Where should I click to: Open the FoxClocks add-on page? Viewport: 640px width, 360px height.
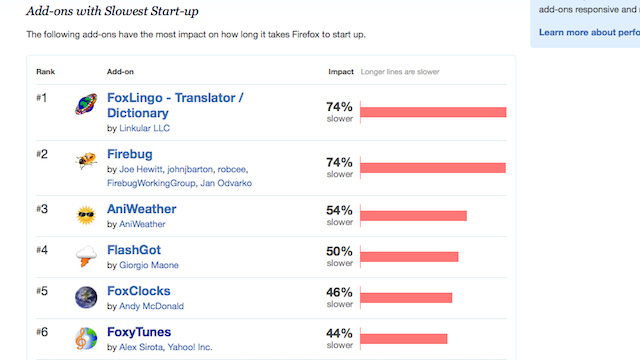click(x=139, y=291)
